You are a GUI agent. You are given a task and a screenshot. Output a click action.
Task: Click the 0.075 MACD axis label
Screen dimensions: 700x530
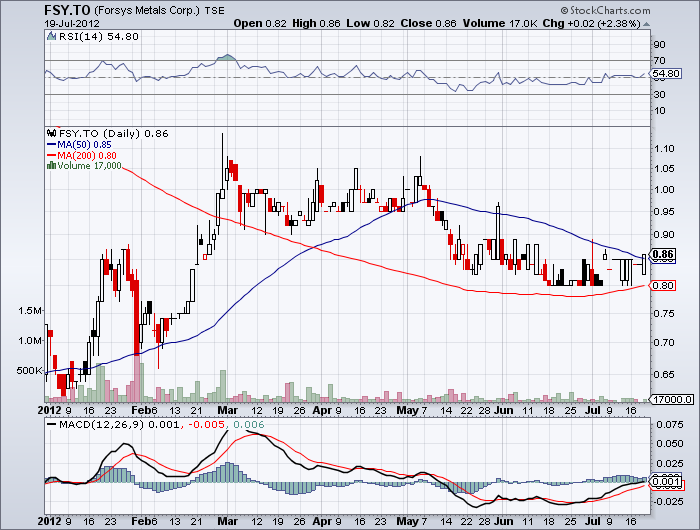click(x=670, y=424)
